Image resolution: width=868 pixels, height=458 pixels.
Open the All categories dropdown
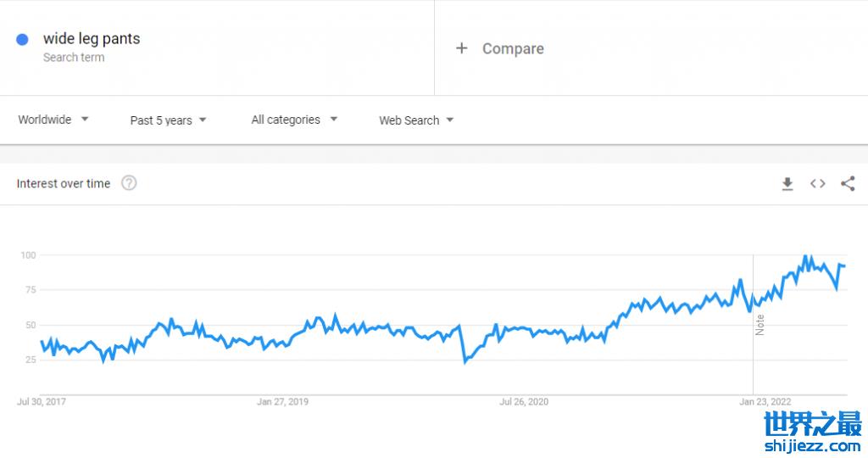pos(294,120)
